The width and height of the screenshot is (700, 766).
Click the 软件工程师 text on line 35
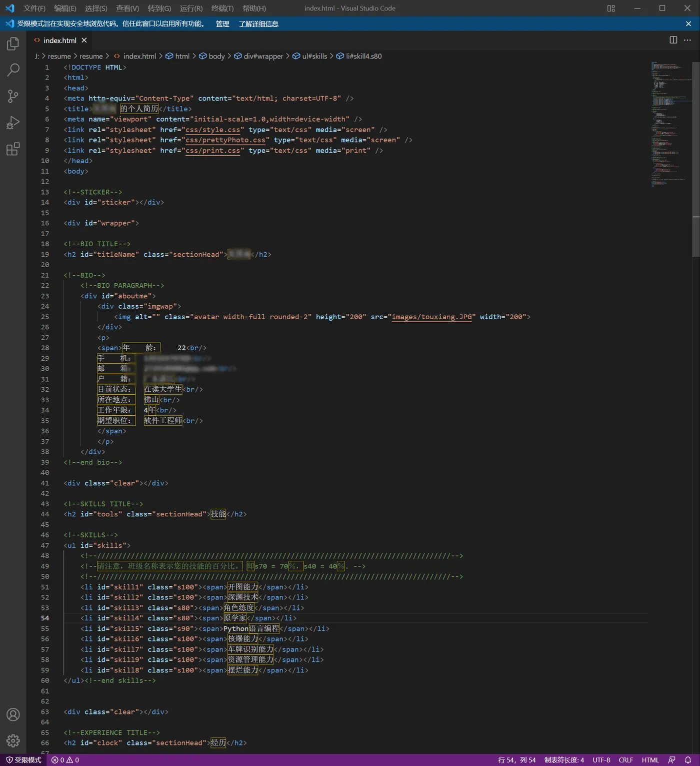point(163,420)
